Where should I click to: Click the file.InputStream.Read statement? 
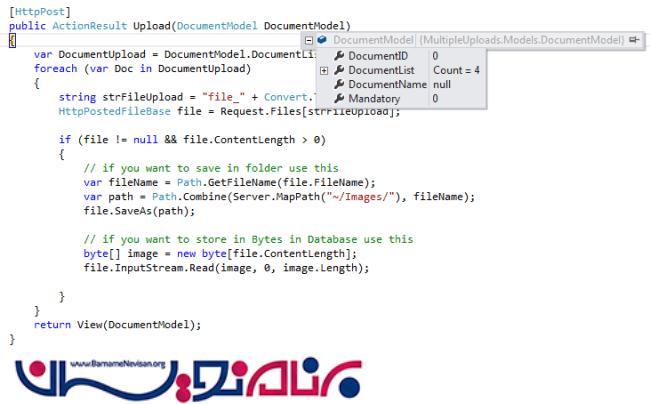click(226, 268)
